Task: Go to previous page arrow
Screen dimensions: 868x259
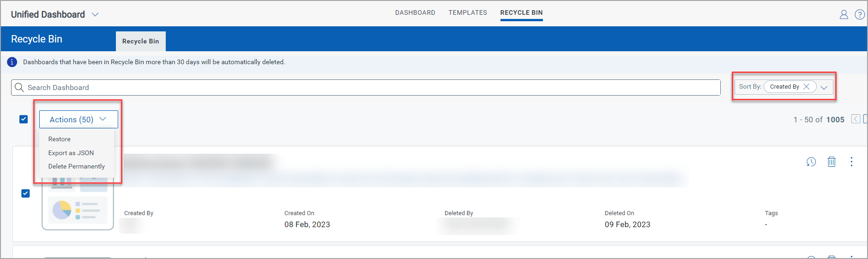Action: [x=856, y=119]
